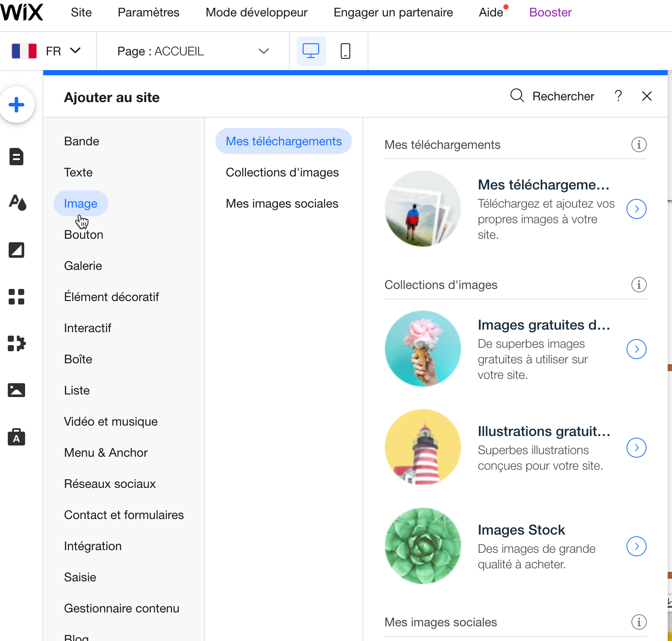The height and width of the screenshot is (641, 672).
Task: Expand Images Stock with its arrow
Action: pos(636,546)
